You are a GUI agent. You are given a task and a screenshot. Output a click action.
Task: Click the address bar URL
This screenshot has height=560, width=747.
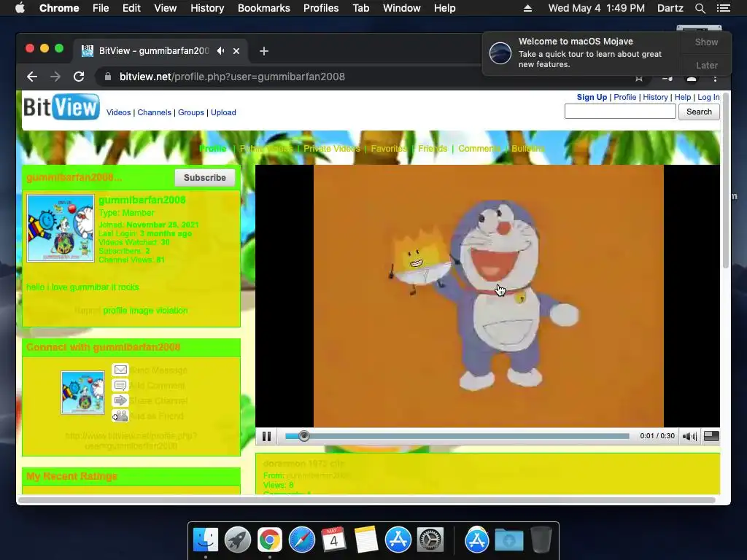[232, 77]
